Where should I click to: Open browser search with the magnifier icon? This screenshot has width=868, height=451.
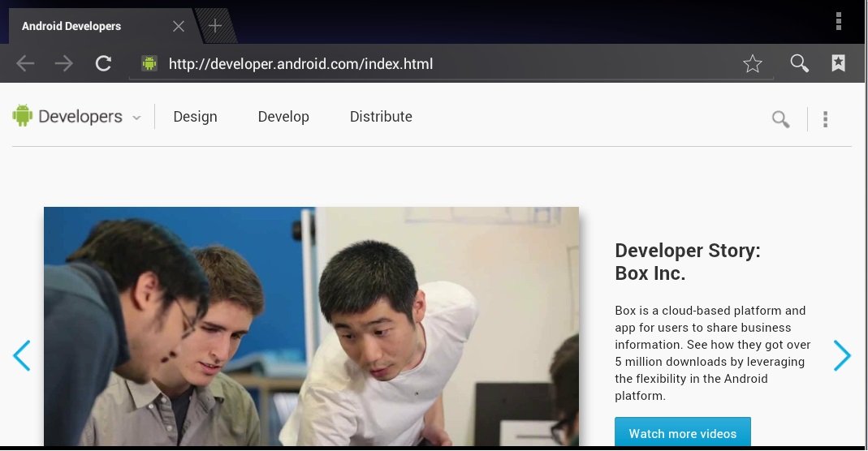(799, 63)
